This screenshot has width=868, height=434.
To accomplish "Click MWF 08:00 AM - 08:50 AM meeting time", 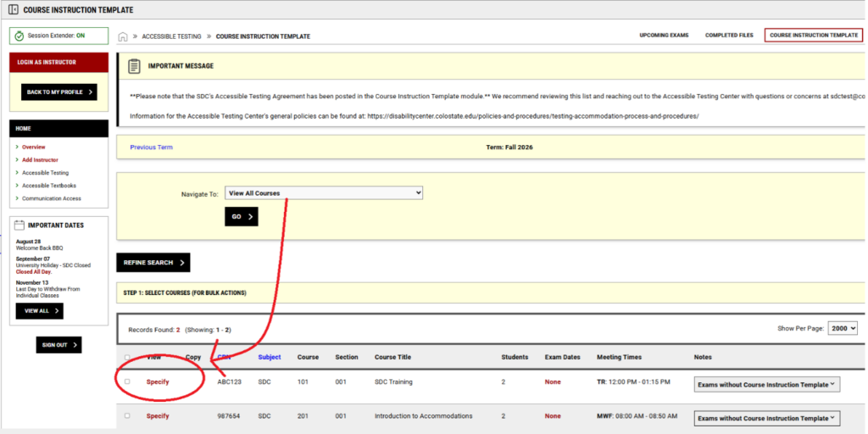I will click(637, 415).
